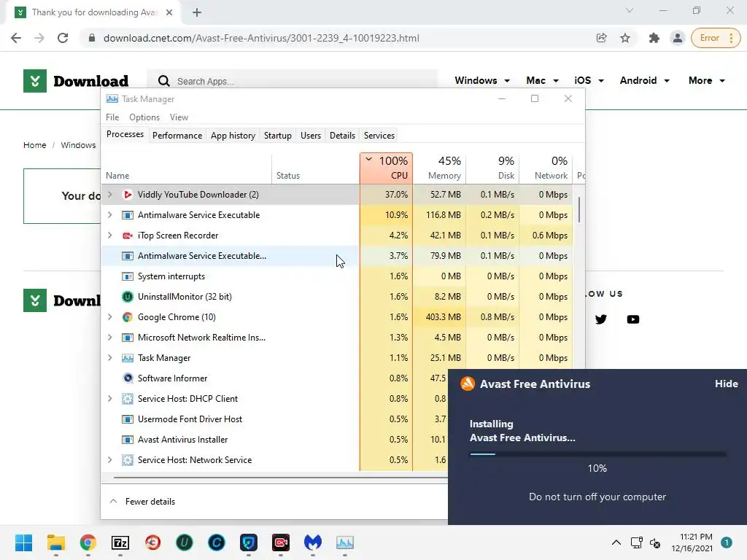The height and width of the screenshot is (560, 747).
Task: Click the CNET Download logo in the header
Action: click(x=76, y=81)
